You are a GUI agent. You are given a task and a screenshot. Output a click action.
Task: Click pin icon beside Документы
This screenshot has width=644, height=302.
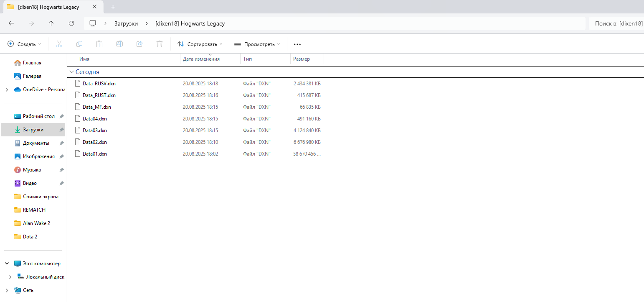point(62,143)
